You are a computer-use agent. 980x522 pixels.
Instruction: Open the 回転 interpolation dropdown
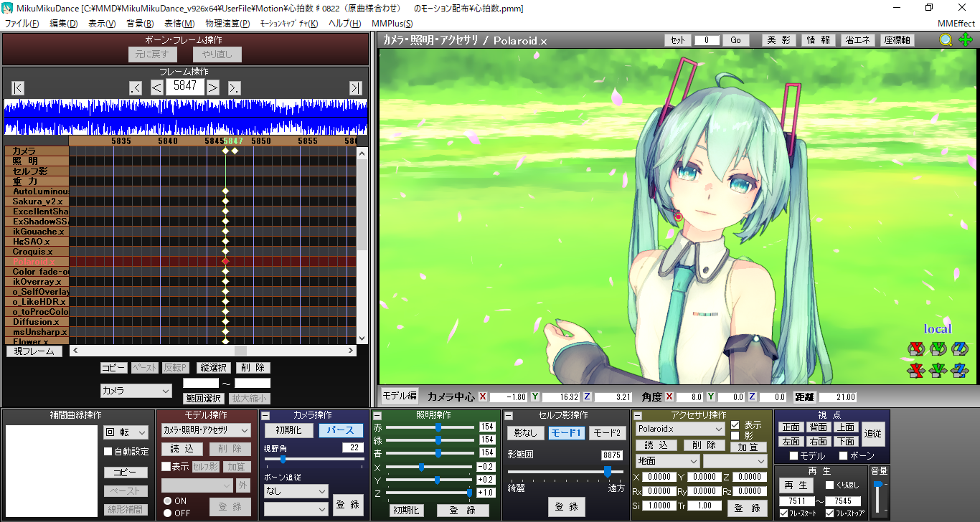coord(126,432)
